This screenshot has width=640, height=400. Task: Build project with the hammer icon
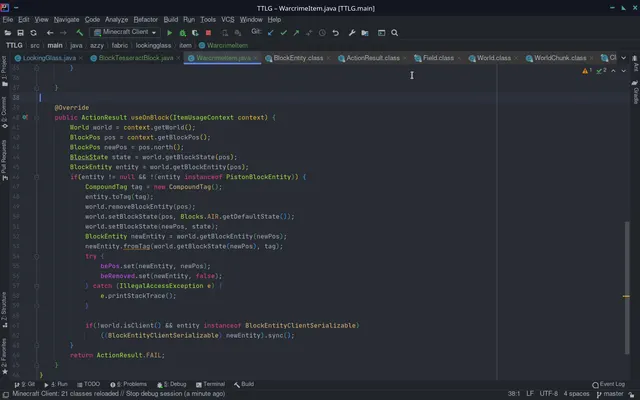[80, 33]
